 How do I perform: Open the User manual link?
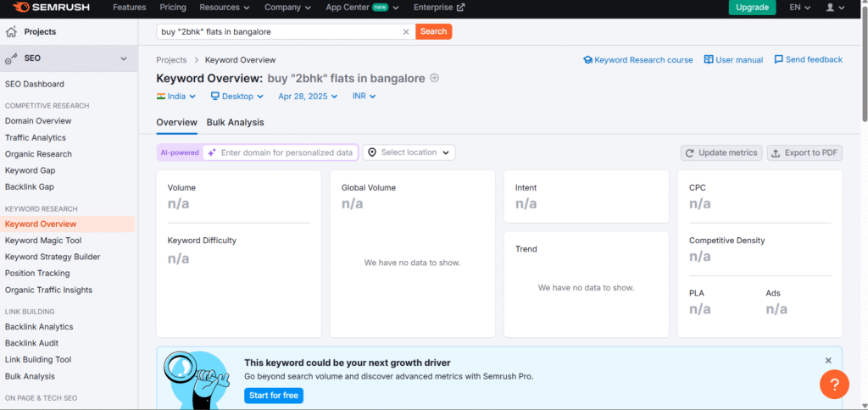pyautogui.click(x=733, y=60)
